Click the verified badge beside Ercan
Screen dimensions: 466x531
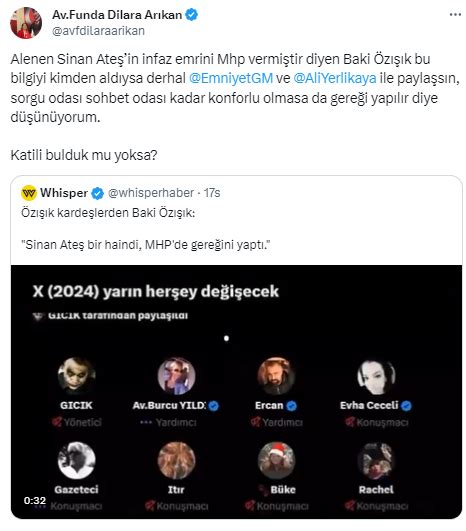click(x=291, y=406)
